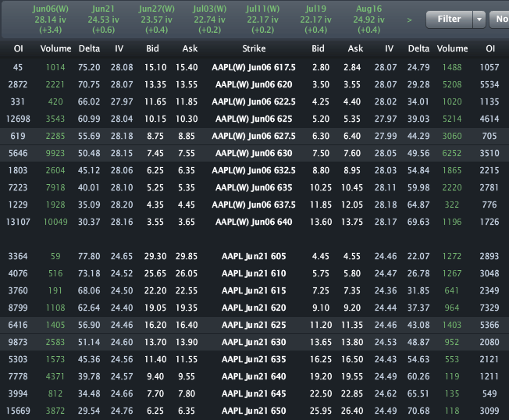Click call OI 12698 for Jun06 625
Viewport: 509px width, 420px height.
click(18, 119)
